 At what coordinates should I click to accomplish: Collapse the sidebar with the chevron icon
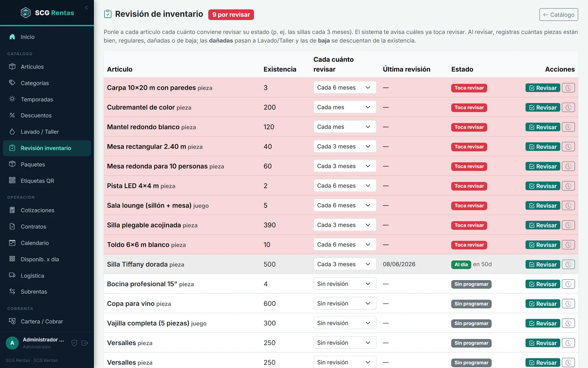(86, 7)
